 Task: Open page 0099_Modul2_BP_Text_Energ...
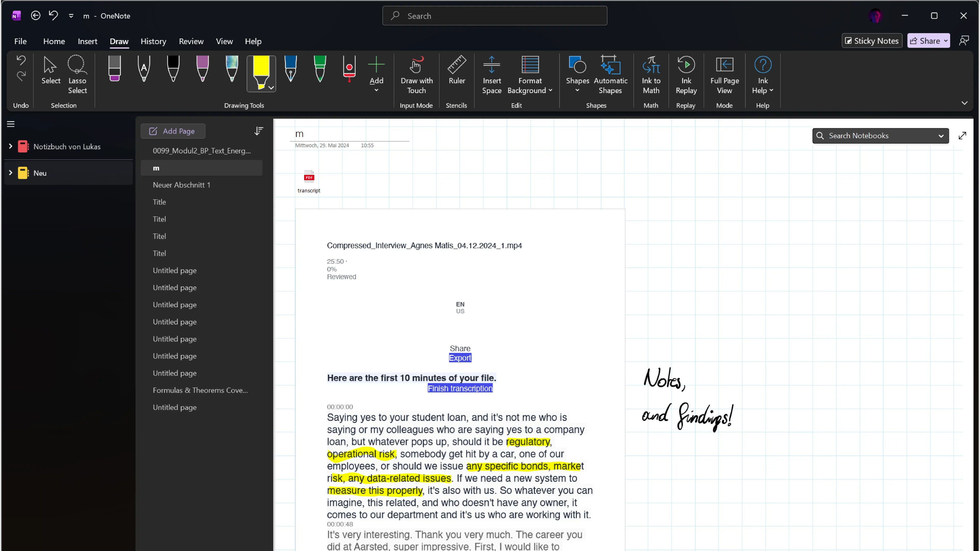tap(201, 151)
